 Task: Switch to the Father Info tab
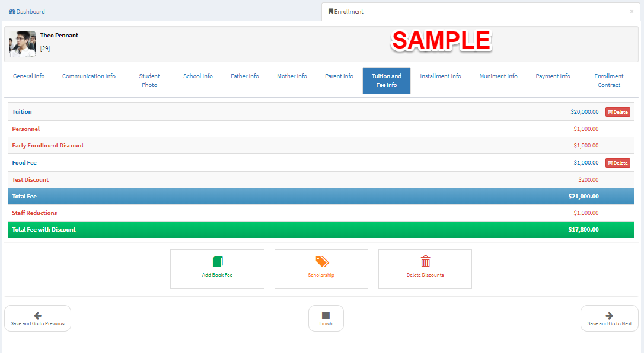pos(245,76)
